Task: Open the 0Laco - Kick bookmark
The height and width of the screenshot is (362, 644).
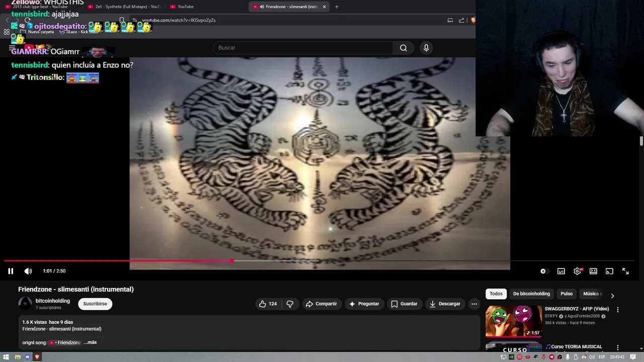Action: point(78,32)
